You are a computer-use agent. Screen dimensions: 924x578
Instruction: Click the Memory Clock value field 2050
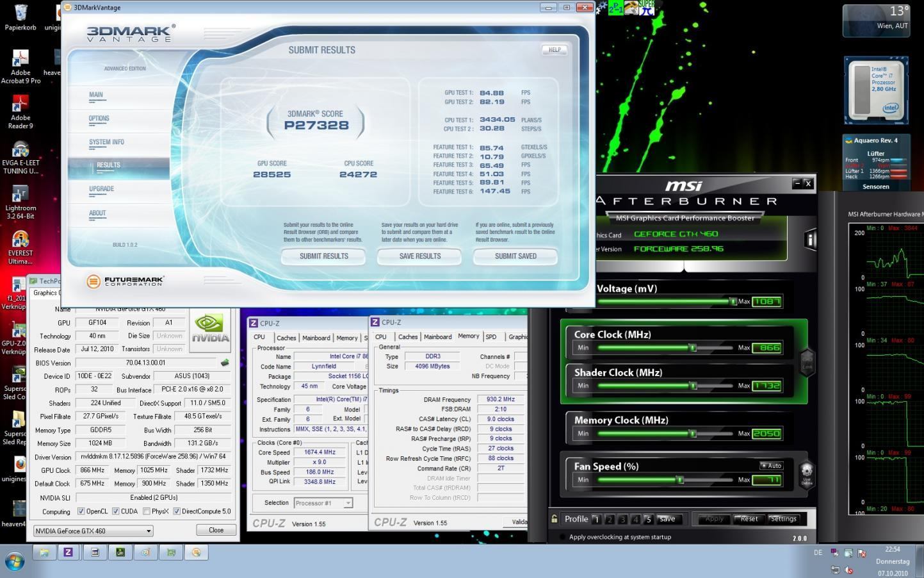point(766,433)
